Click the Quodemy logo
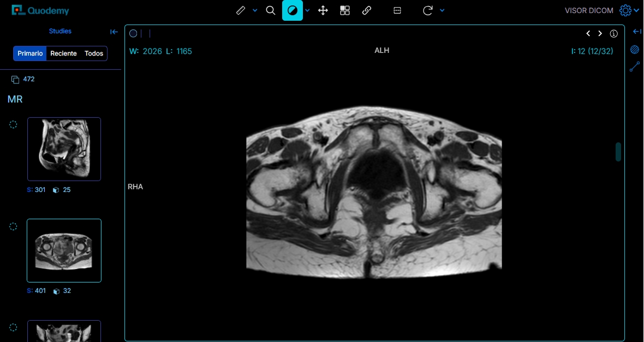Image resolution: width=644 pixels, height=342 pixels. [40, 10]
